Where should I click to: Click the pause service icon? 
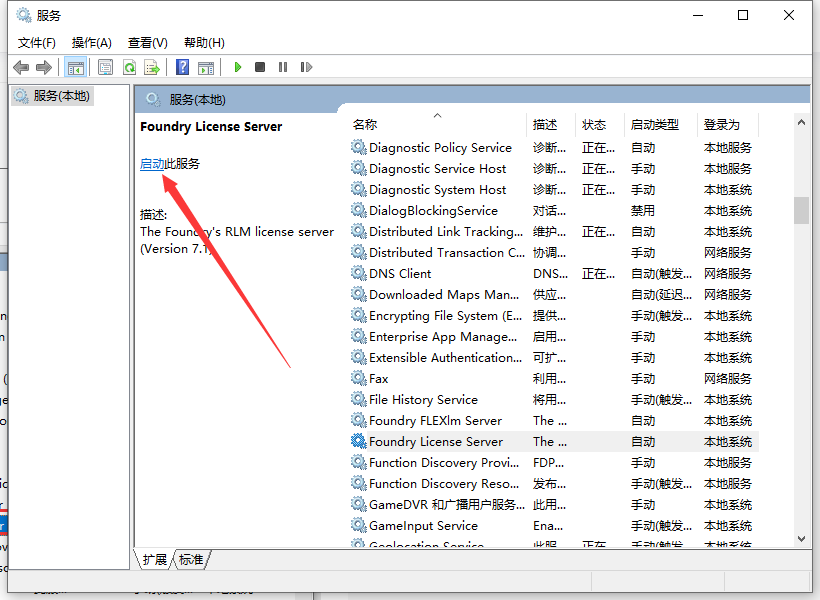coord(283,67)
